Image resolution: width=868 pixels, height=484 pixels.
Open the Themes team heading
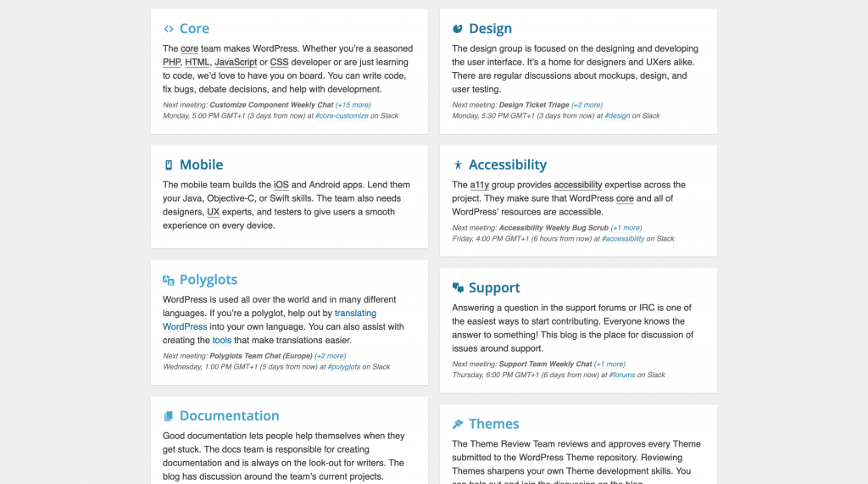[493, 424]
